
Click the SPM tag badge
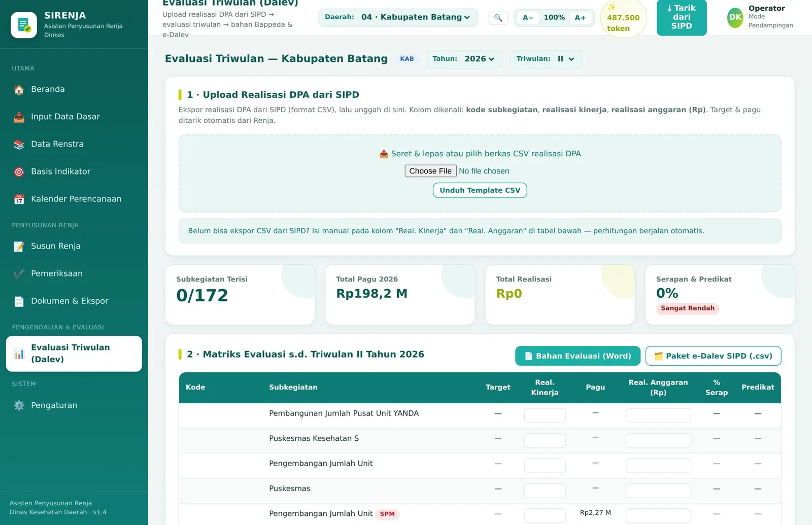pos(387,514)
